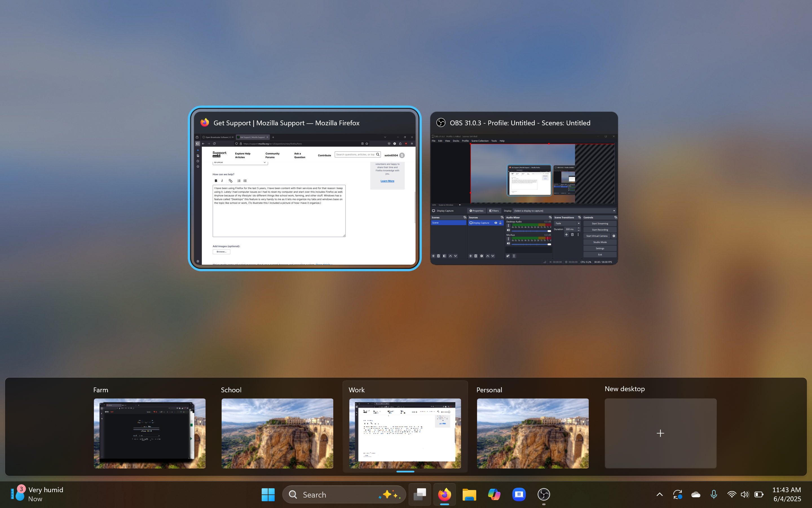Open the Fade transition dropdown in OBS

pos(567,224)
